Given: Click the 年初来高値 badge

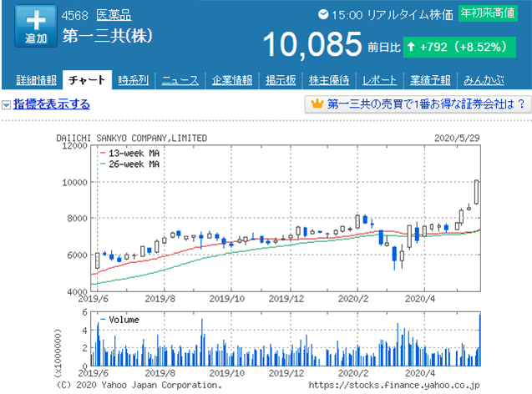Looking at the screenshot, I should [488, 13].
